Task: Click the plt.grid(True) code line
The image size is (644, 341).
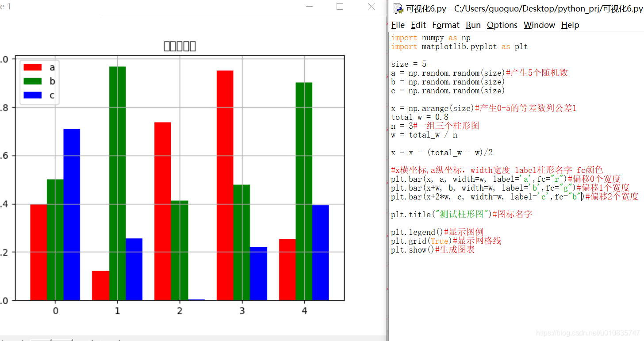Action: pos(446,241)
